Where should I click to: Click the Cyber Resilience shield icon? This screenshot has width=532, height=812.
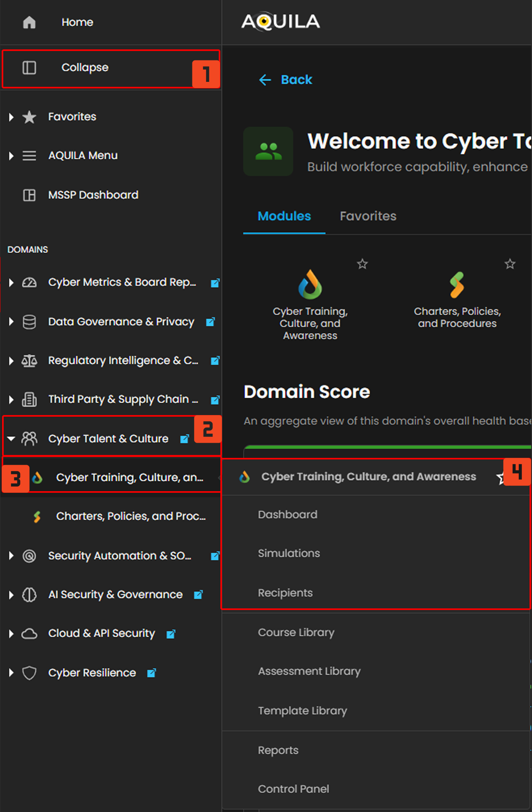[x=29, y=673]
